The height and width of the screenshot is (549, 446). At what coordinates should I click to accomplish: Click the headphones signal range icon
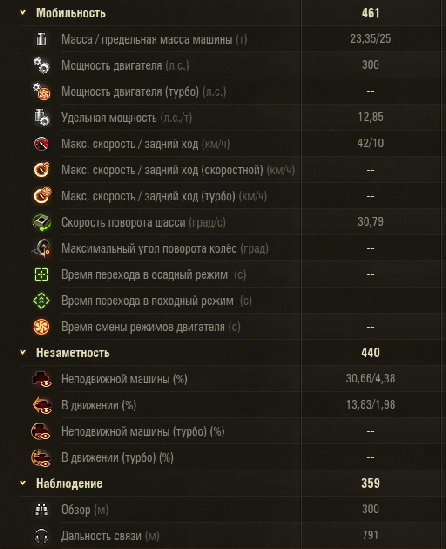(41, 536)
